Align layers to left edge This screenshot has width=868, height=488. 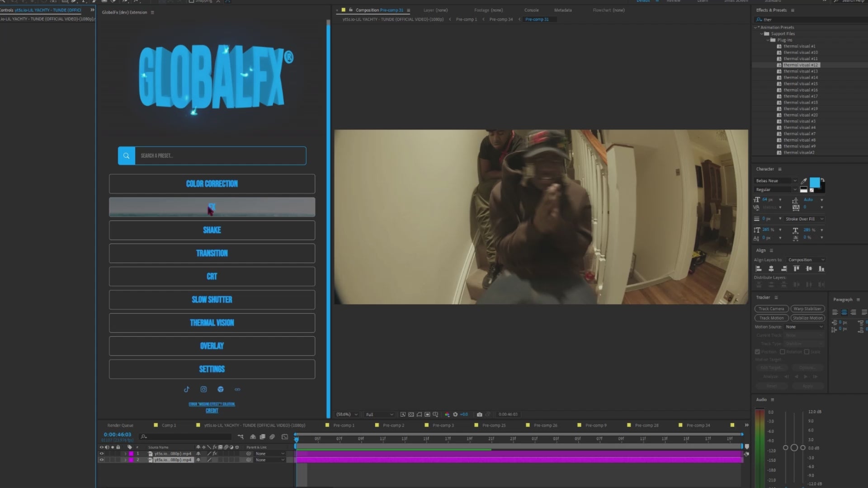coord(759,268)
